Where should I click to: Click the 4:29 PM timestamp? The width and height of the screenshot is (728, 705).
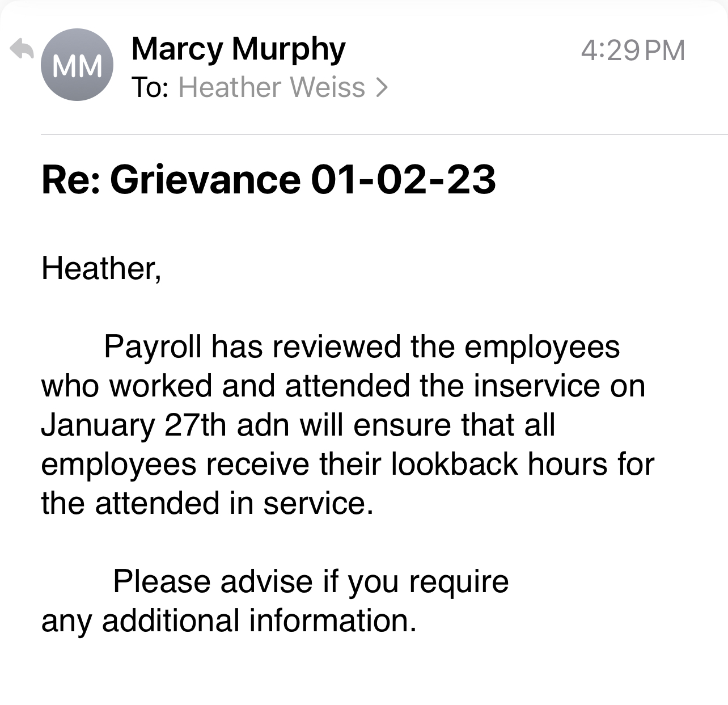633,50
